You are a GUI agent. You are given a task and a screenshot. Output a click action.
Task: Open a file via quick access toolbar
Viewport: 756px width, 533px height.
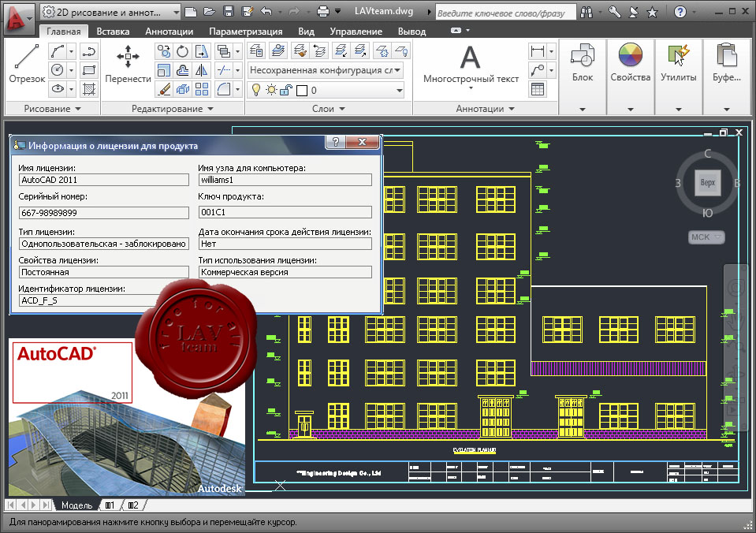coord(209,12)
